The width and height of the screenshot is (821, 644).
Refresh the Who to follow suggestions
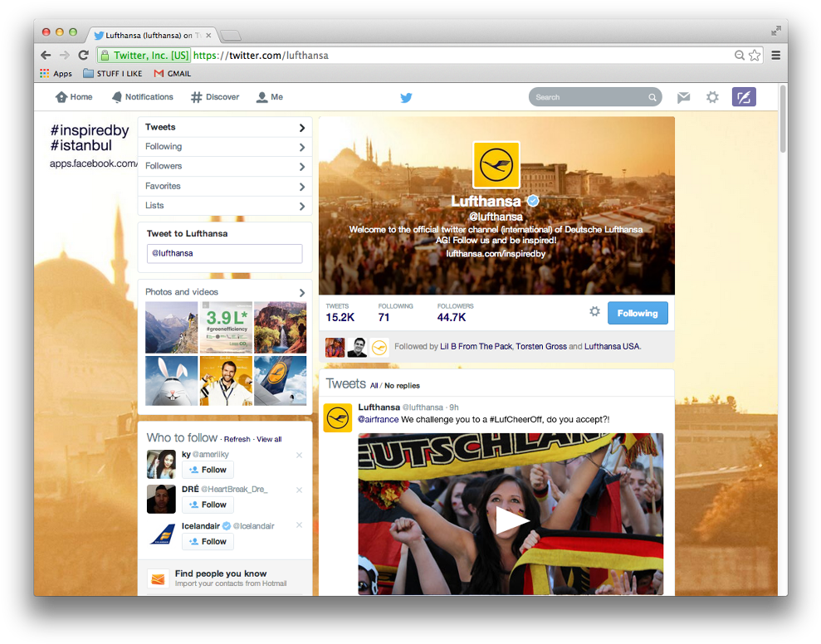(237, 438)
